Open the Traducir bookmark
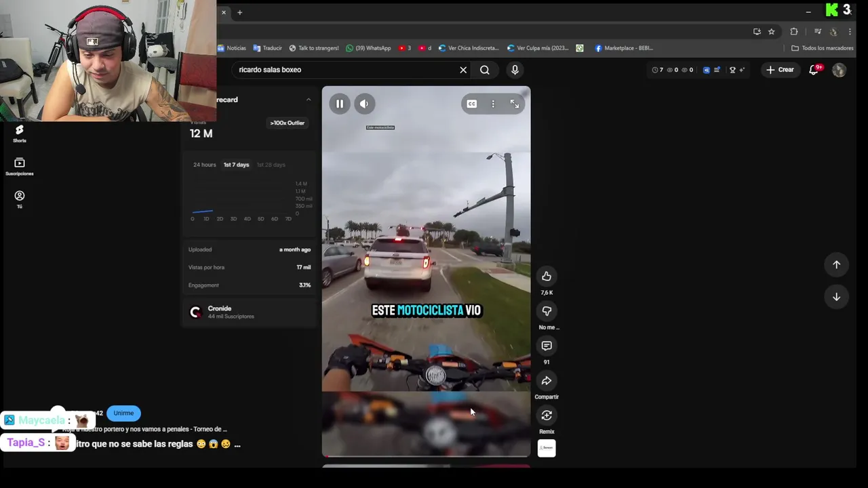 (267, 48)
